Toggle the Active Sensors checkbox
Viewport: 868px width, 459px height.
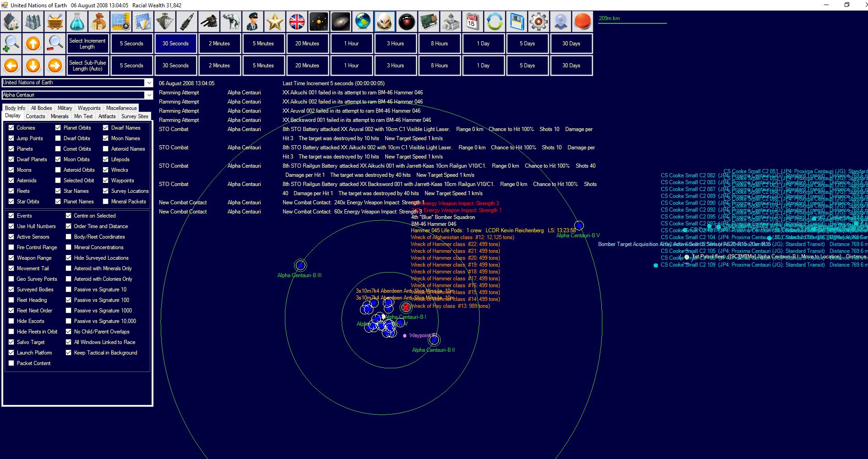point(11,237)
